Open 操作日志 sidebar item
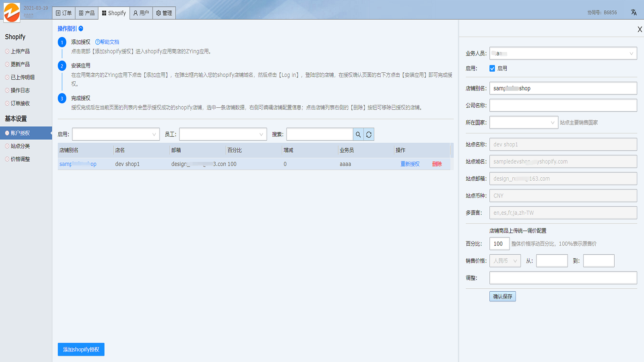644x362 pixels. click(x=20, y=90)
